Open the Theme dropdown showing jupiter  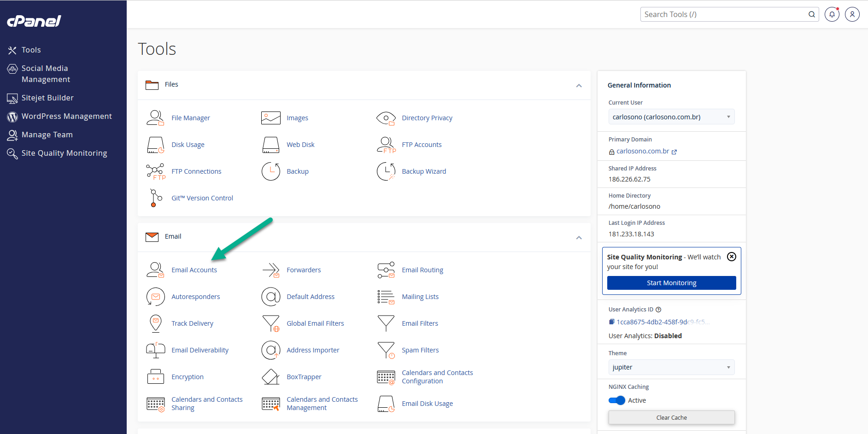pos(671,367)
